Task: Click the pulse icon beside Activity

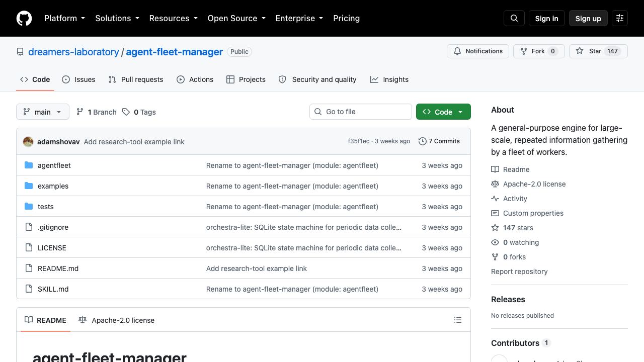Action: pos(495,199)
